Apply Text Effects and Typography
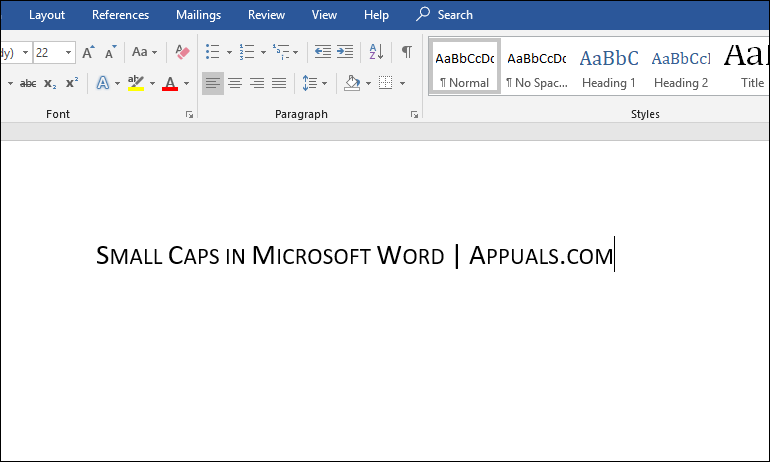Image resolution: width=770 pixels, height=462 pixels. 103,83
